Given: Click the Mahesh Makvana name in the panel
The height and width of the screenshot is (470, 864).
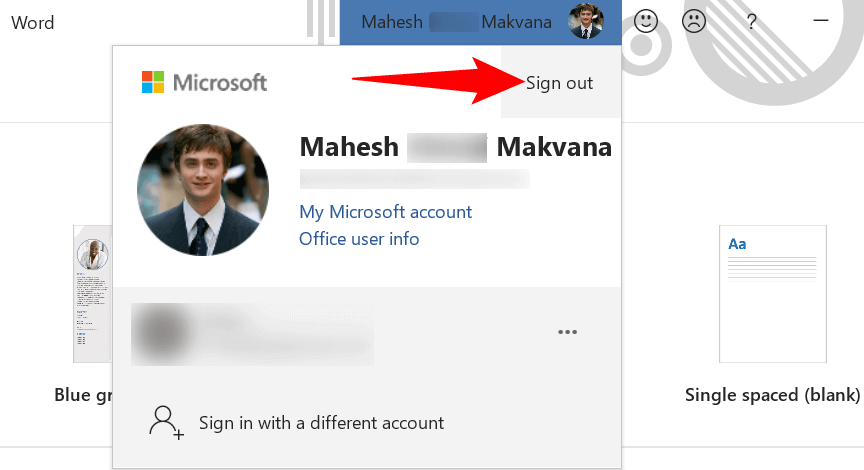Looking at the screenshot, I should pyautogui.click(x=455, y=148).
